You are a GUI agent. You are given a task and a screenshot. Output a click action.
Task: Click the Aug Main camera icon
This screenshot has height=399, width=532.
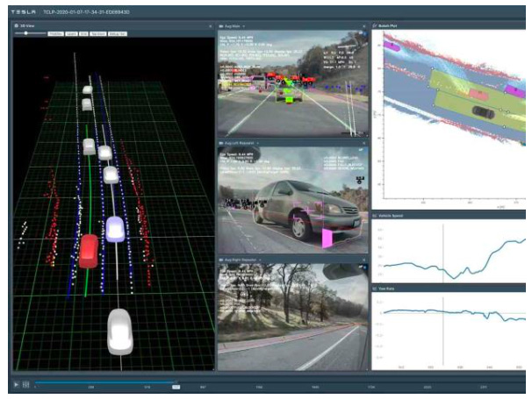(x=221, y=26)
